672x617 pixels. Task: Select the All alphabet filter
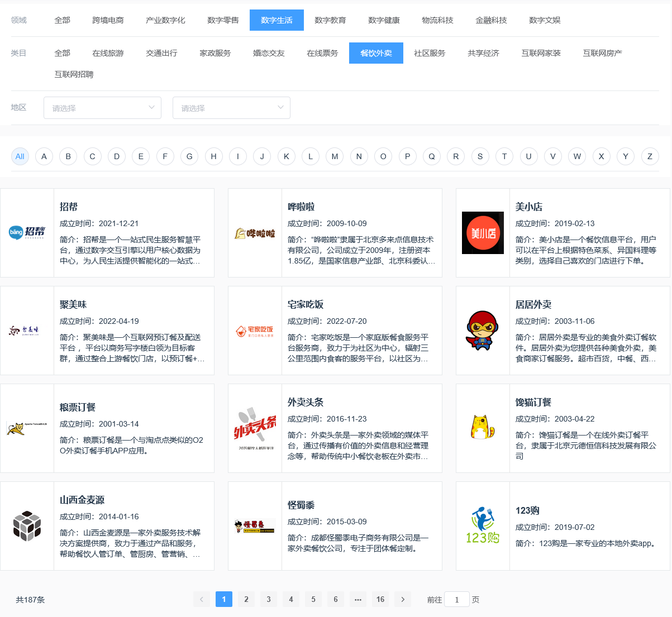pyautogui.click(x=20, y=156)
